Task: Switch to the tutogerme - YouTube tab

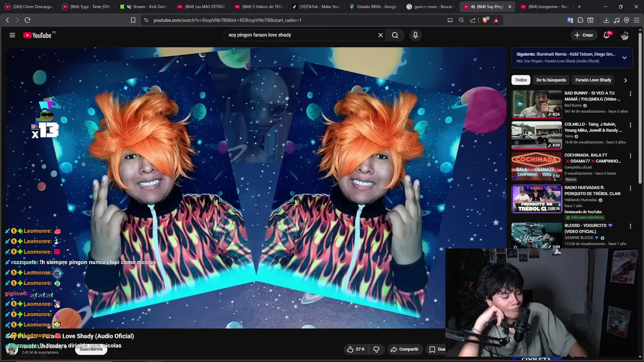Action: [x=545, y=7]
